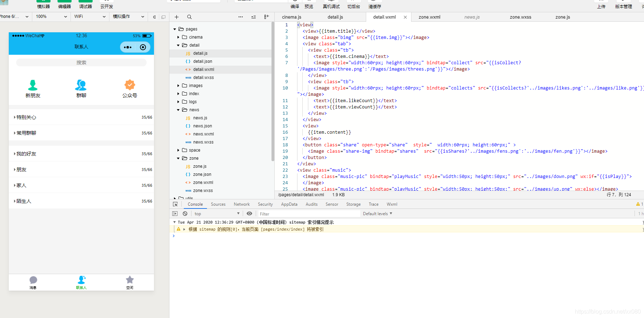644x318 pixels.
Task: Open WiFi network dropdown
Action: 90,16
